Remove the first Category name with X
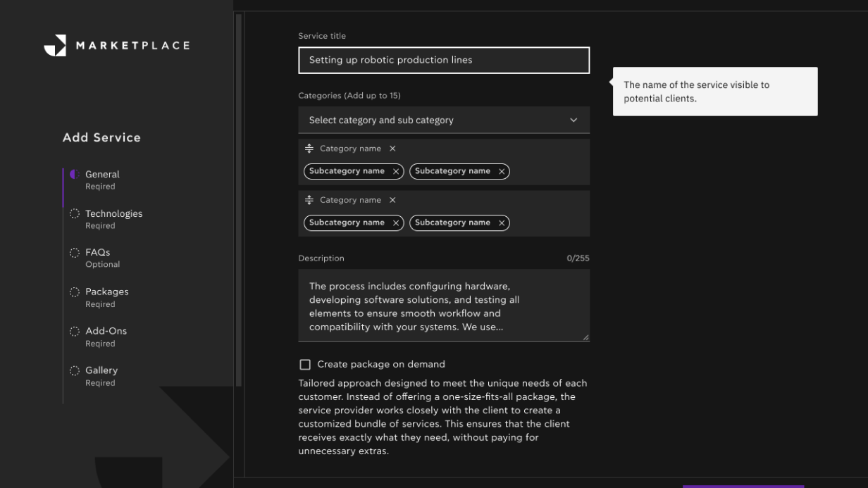 pyautogui.click(x=392, y=149)
